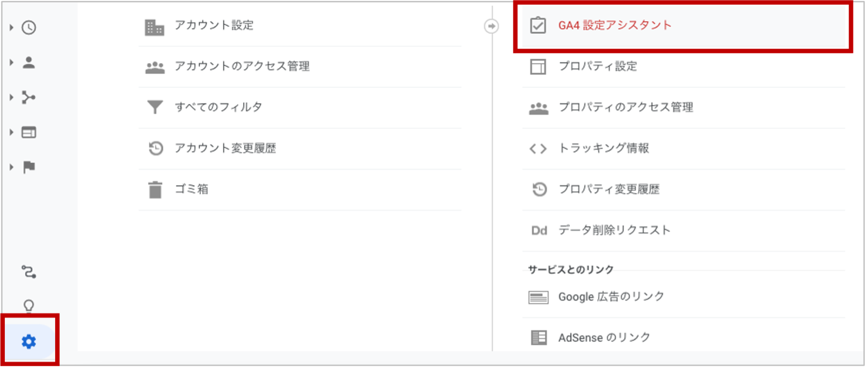Open the Conversions flag icon in sidebar
Viewport: 868px width, 368px height.
[29, 167]
